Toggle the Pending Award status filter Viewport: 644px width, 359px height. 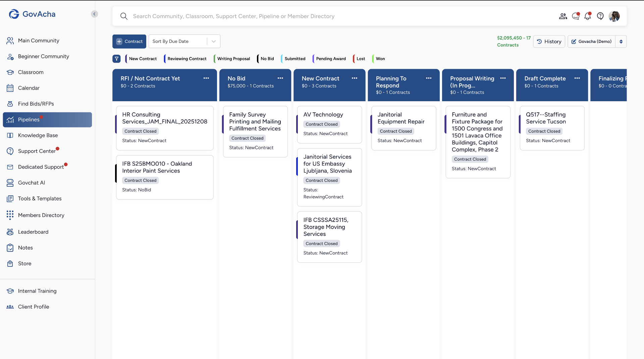tap(330, 59)
